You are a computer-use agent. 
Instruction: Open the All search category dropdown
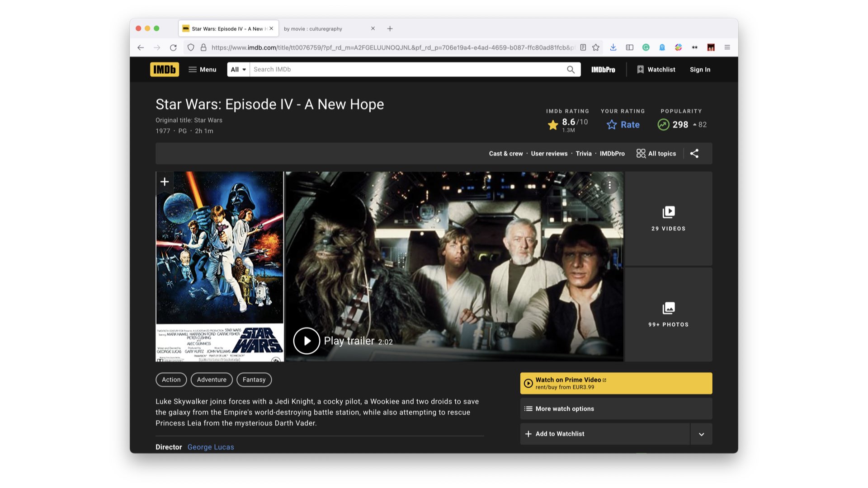pyautogui.click(x=238, y=69)
